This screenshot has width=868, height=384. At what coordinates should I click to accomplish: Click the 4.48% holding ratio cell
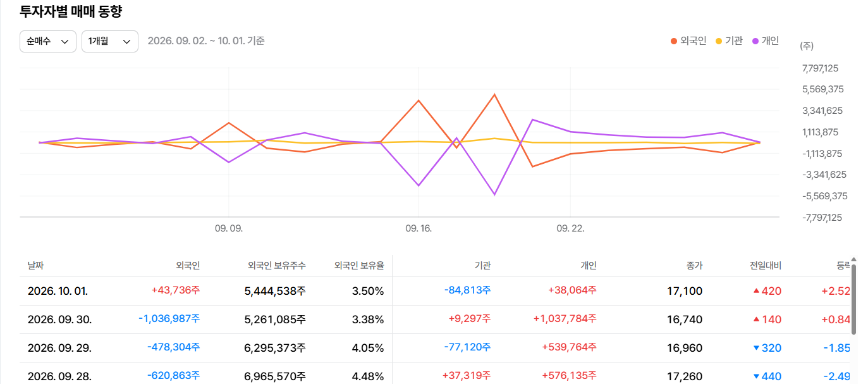tap(368, 376)
